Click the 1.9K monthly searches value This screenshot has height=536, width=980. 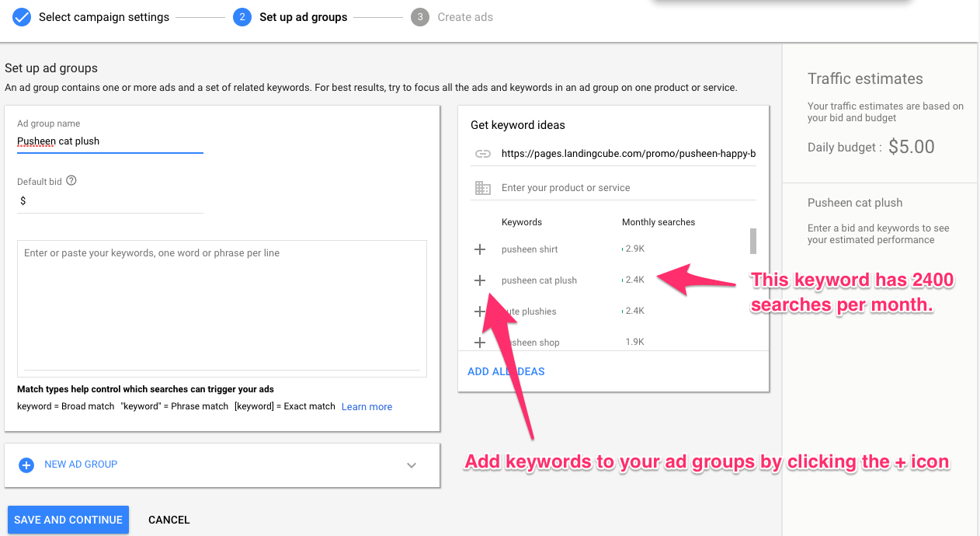point(634,342)
